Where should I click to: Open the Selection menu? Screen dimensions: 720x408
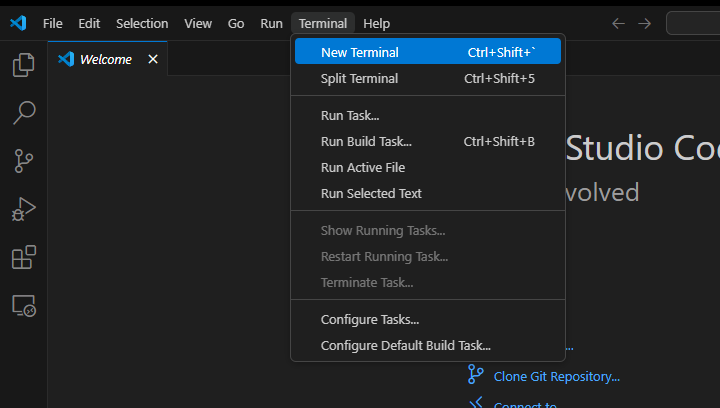point(142,23)
